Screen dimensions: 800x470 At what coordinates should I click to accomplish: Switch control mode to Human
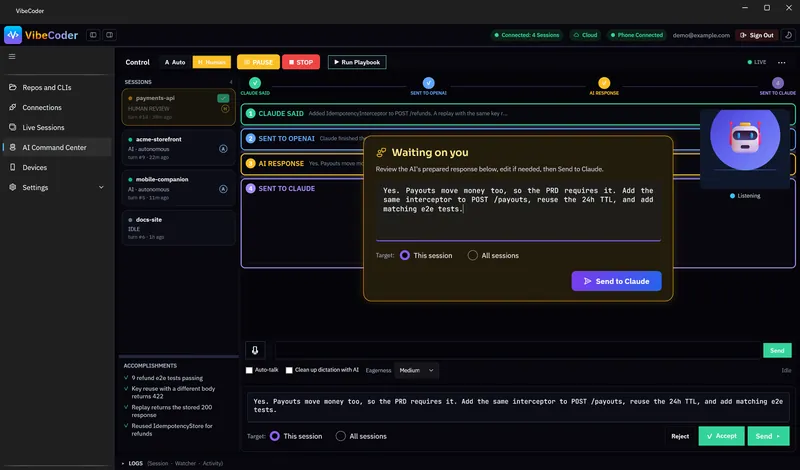point(212,62)
